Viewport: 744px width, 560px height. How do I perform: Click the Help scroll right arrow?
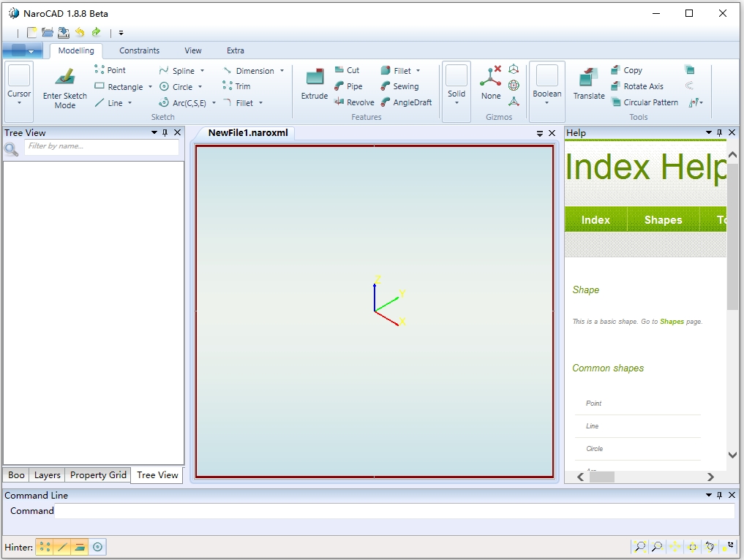(710, 477)
